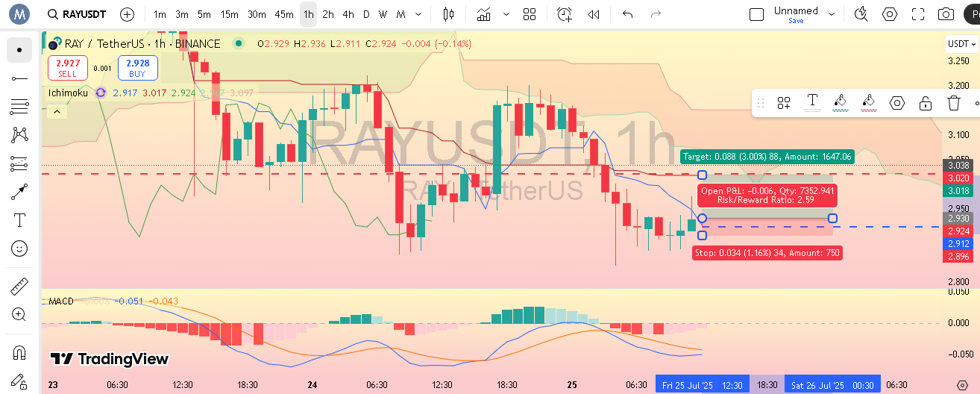Change the chart to 4h interval
This screenshot has height=394, width=980.
coord(348,14)
